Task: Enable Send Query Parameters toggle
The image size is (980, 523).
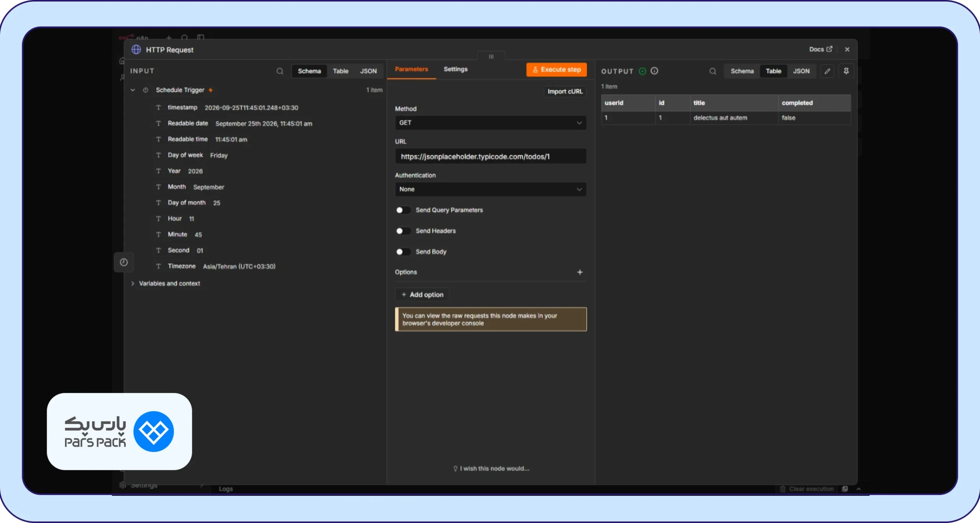Action: (x=403, y=210)
